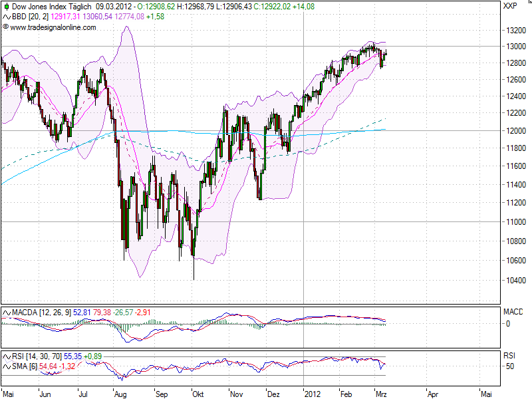Click the high value H:12968,79
Viewport: 532px width, 399px height.
click(195, 7)
